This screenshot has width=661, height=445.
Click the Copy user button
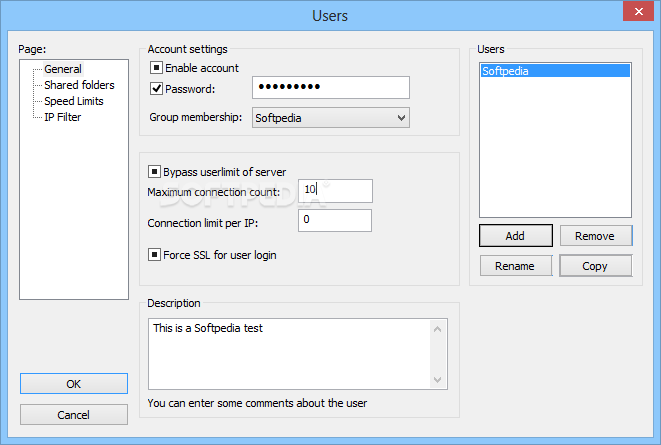coord(596,266)
